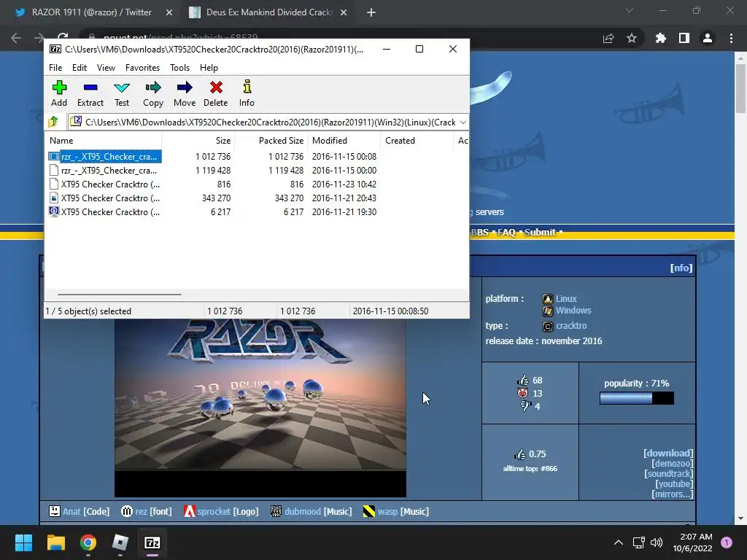Open the [nfo] link

point(681,268)
